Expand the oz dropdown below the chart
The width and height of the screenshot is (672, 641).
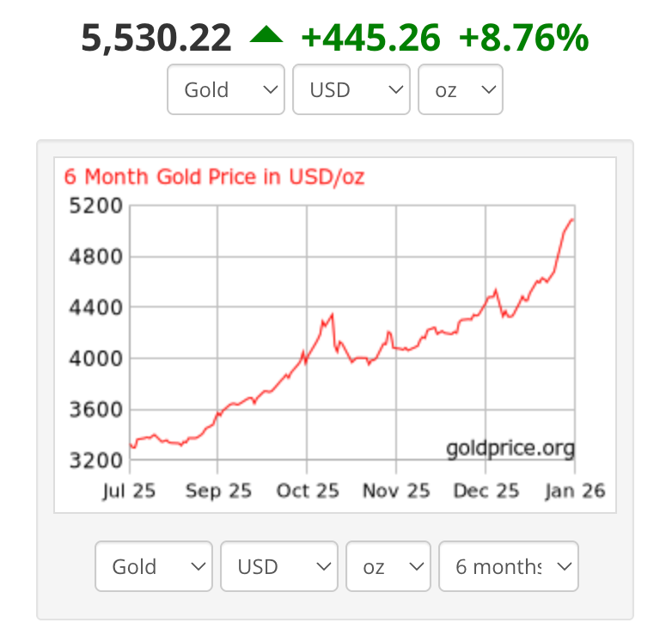coord(388,566)
